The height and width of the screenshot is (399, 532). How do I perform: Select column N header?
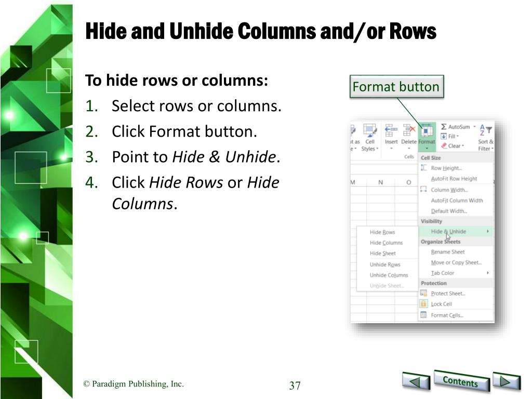[x=381, y=182]
